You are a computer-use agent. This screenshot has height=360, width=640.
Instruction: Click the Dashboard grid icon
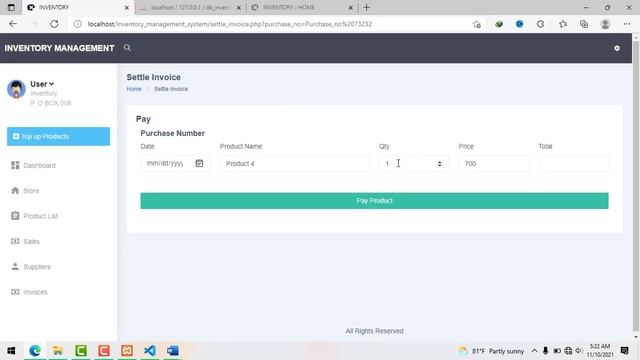(x=15, y=165)
